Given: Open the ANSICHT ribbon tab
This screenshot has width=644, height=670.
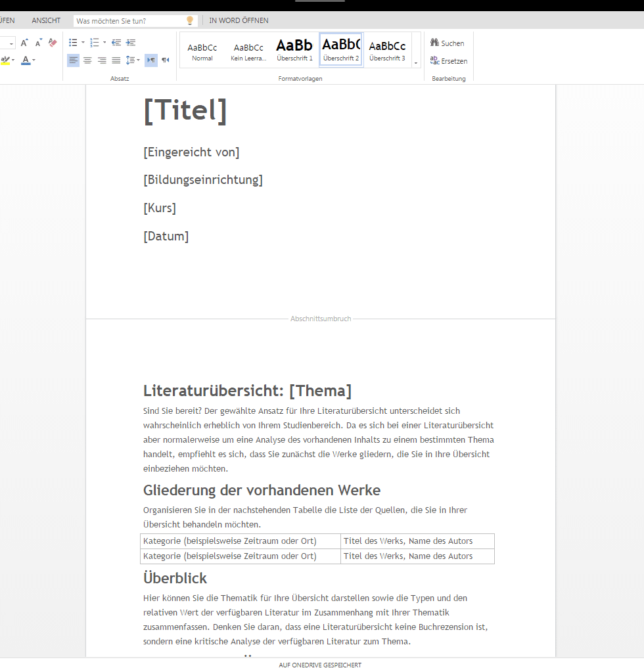Looking at the screenshot, I should 46,20.
